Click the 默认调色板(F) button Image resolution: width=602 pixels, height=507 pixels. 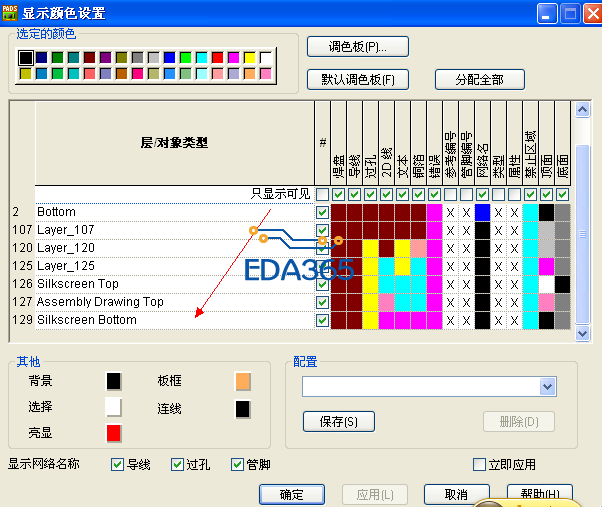pos(358,79)
